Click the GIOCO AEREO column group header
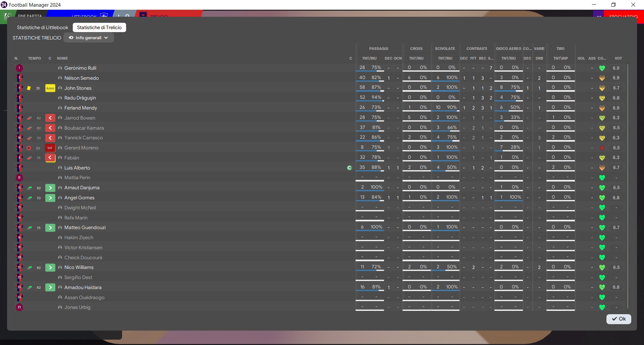Viewport: 644px width, 345px height. (x=508, y=49)
